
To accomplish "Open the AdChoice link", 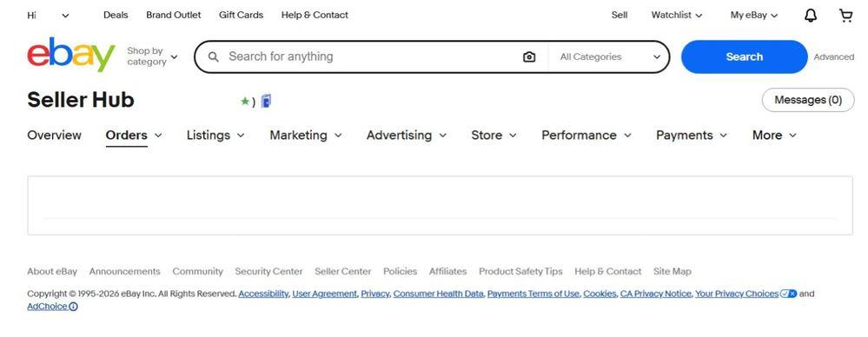I will [x=47, y=307].
